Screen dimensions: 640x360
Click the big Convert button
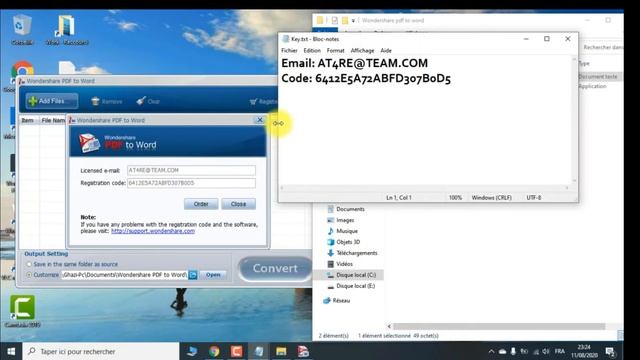point(275,269)
